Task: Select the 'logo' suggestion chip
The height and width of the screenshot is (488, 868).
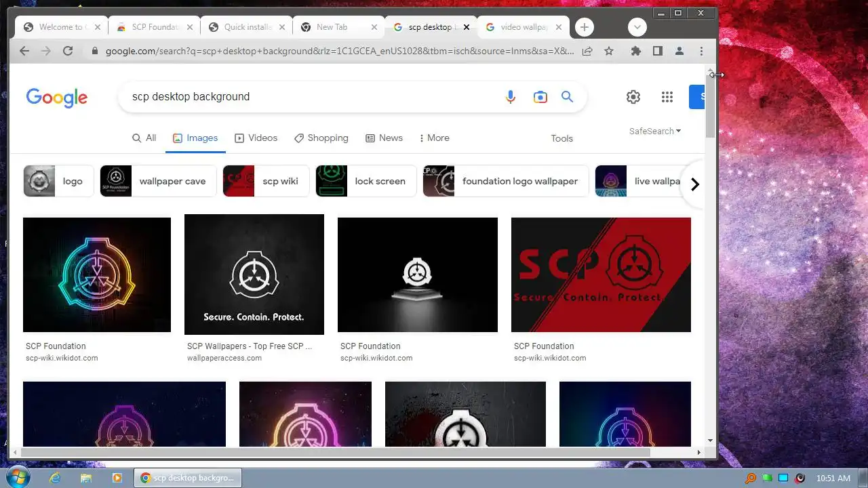Action: pos(58,181)
